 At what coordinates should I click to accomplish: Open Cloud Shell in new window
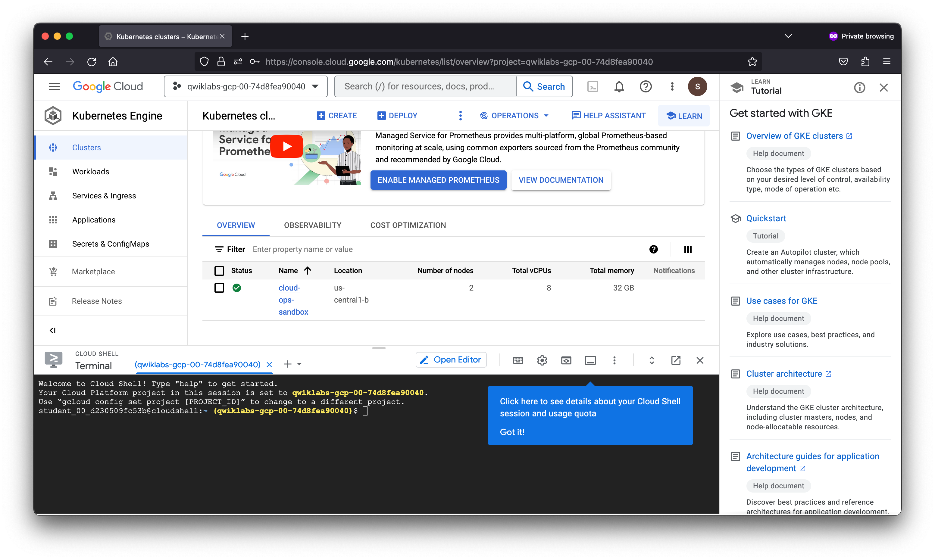point(676,360)
